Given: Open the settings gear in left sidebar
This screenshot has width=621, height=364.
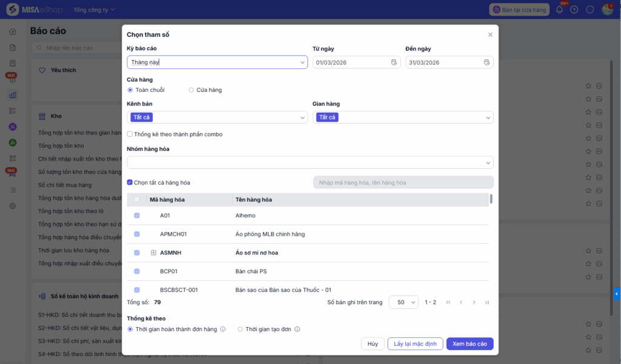Looking at the screenshot, I should pyautogui.click(x=13, y=206).
